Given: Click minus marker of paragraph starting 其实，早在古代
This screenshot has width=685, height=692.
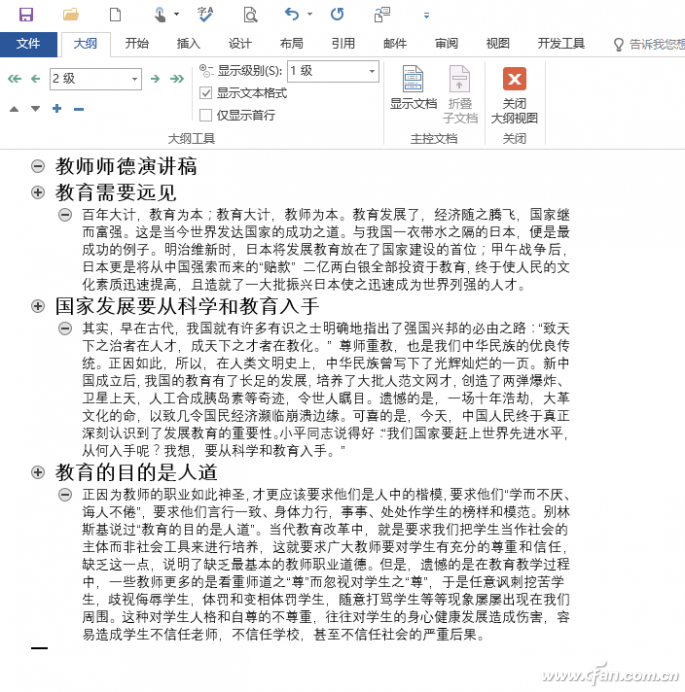Looking at the screenshot, I should [65, 328].
